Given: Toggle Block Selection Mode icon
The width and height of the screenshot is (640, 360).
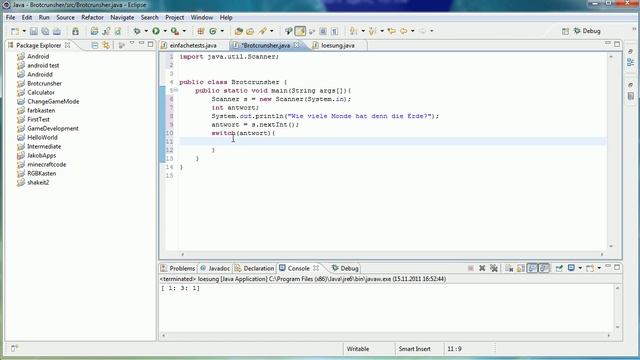Looking at the screenshot, I should tap(323, 31).
